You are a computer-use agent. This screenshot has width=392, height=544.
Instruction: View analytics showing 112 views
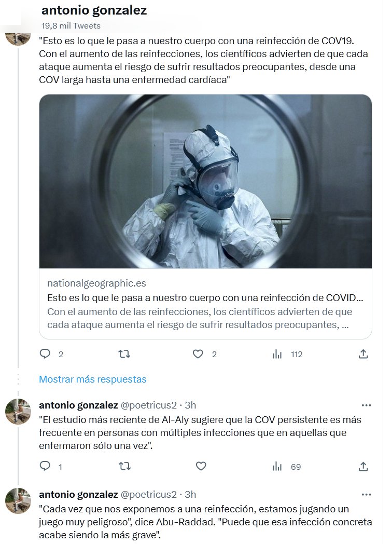tap(288, 354)
